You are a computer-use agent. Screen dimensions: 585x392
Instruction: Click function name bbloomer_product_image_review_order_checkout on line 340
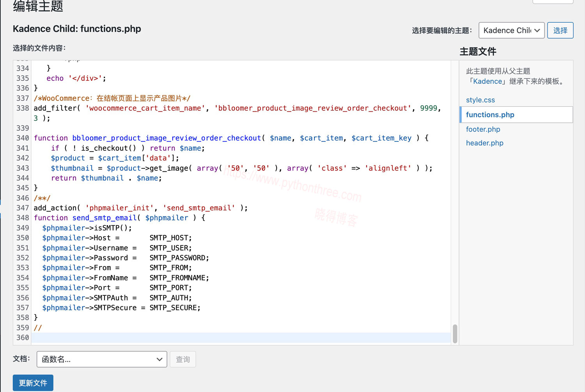(x=167, y=138)
